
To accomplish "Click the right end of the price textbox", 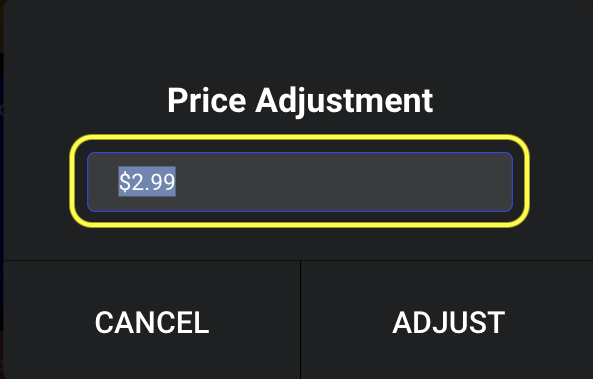I will (x=499, y=182).
